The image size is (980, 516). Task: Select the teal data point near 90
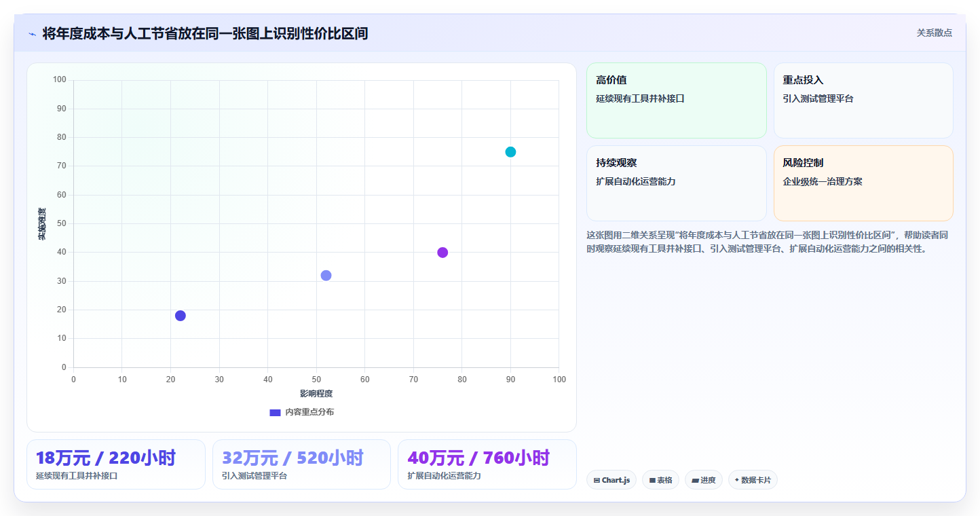tap(510, 152)
